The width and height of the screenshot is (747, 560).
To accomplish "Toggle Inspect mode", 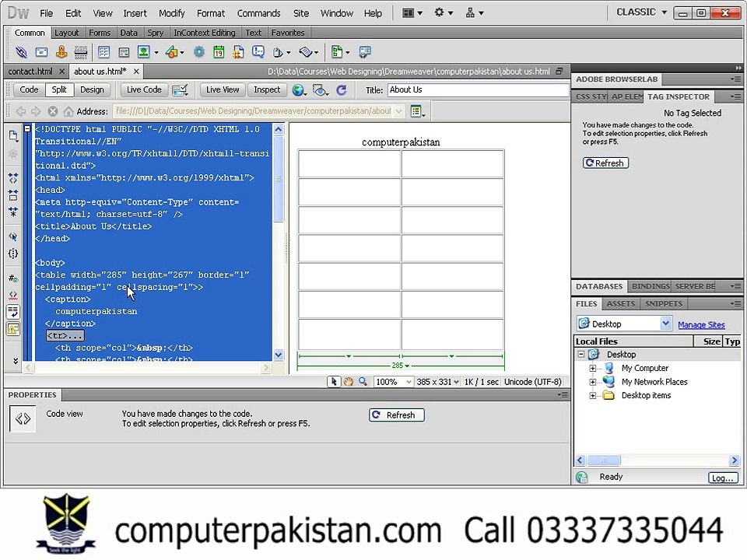I will pyautogui.click(x=267, y=89).
